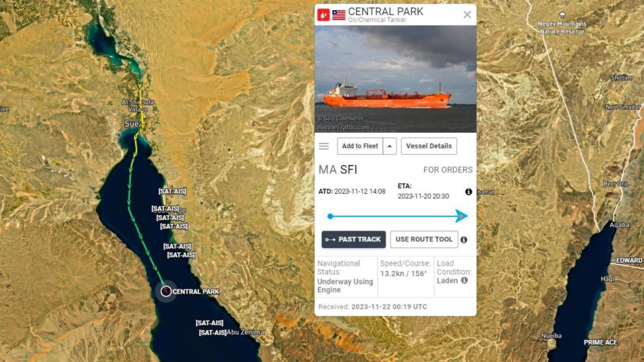The height and width of the screenshot is (362, 644).
Task: Select the CENTRAL PARK vessel marker on map
Action: (x=166, y=292)
